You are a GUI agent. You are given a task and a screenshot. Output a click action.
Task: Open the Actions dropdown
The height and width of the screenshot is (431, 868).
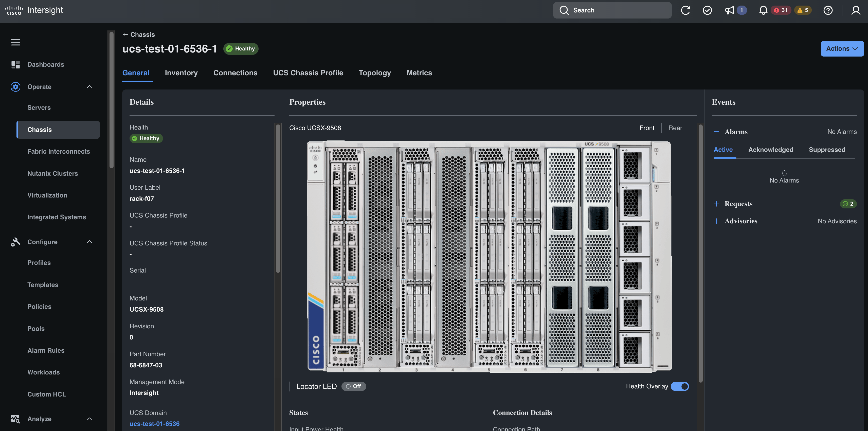(x=842, y=48)
